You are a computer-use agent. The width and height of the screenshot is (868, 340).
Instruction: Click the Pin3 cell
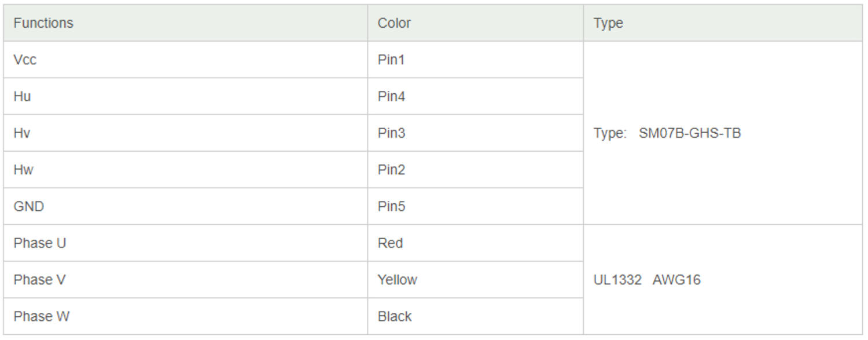click(x=475, y=133)
